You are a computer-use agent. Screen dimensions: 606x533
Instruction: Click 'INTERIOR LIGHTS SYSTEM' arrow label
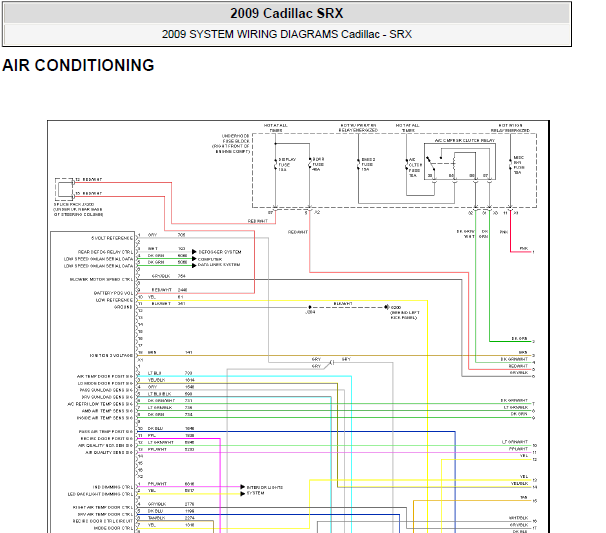265,490
